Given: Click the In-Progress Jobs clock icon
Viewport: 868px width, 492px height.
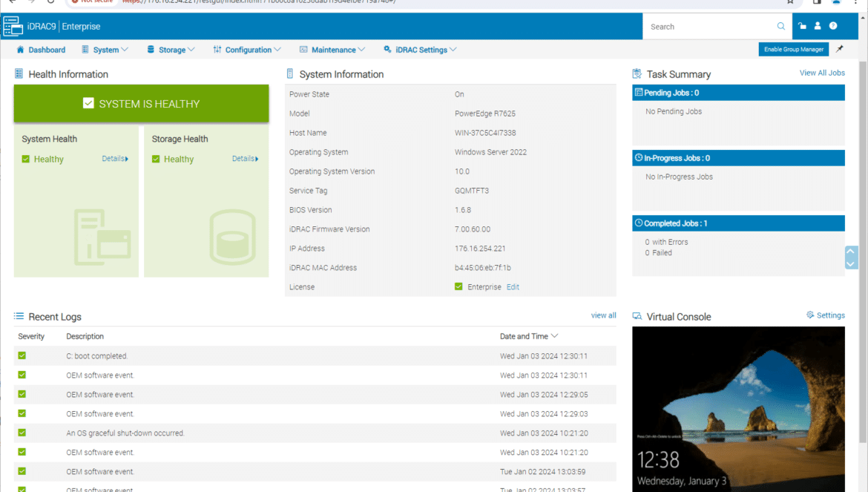Looking at the screenshot, I should 639,158.
